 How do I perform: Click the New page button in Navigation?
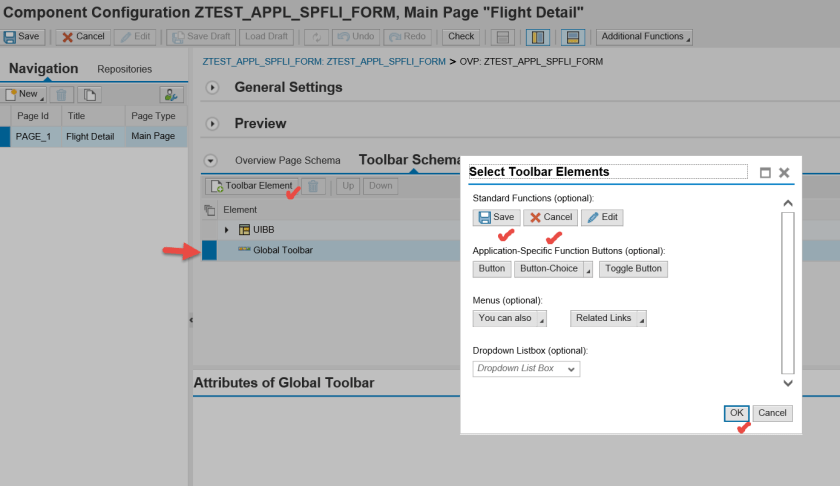point(24,94)
